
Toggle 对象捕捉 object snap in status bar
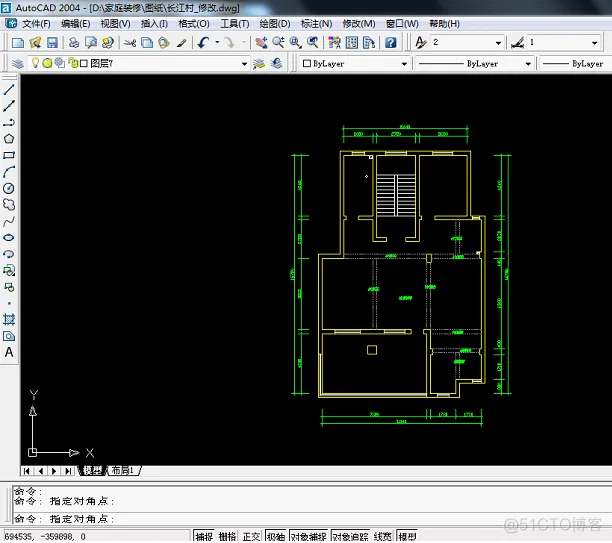click(x=308, y=537)
